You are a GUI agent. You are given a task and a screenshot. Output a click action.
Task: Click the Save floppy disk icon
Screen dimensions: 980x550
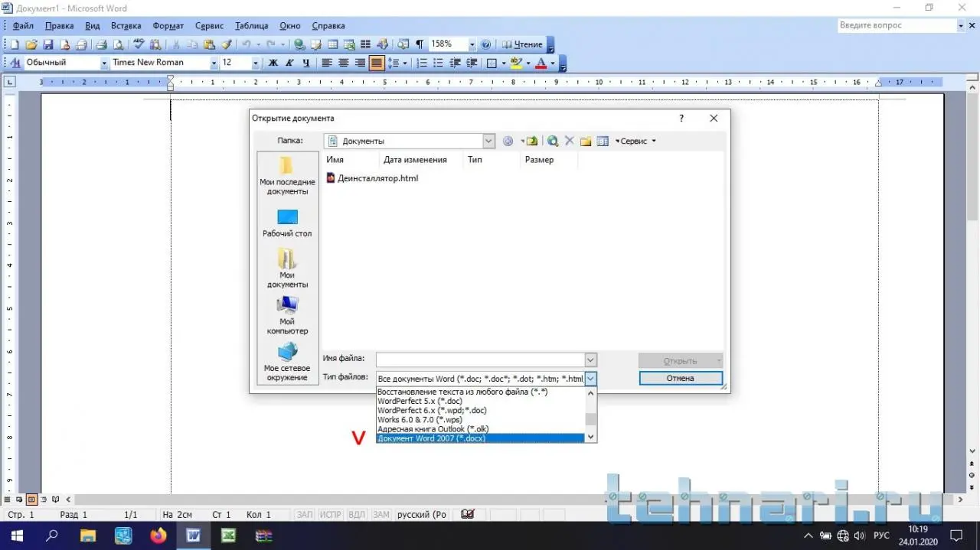(x=47, y=44)
